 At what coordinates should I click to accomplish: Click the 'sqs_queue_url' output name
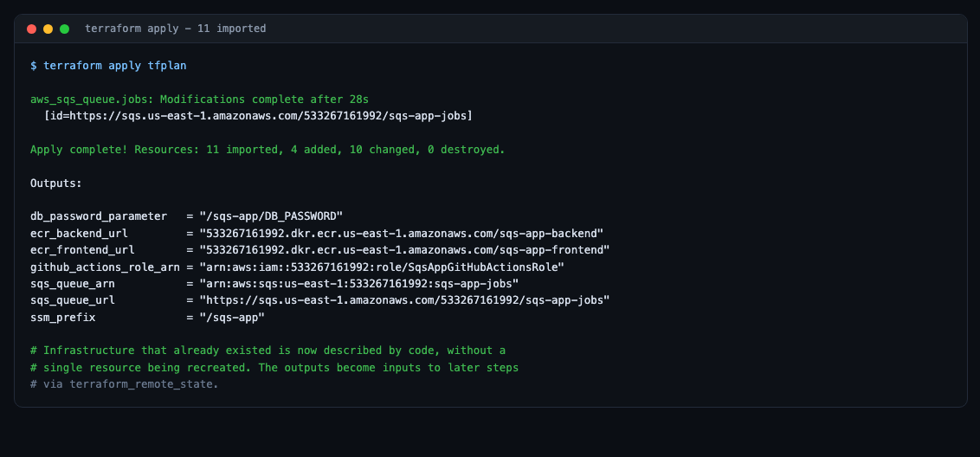pyautogui.click(x=73, y=300)
